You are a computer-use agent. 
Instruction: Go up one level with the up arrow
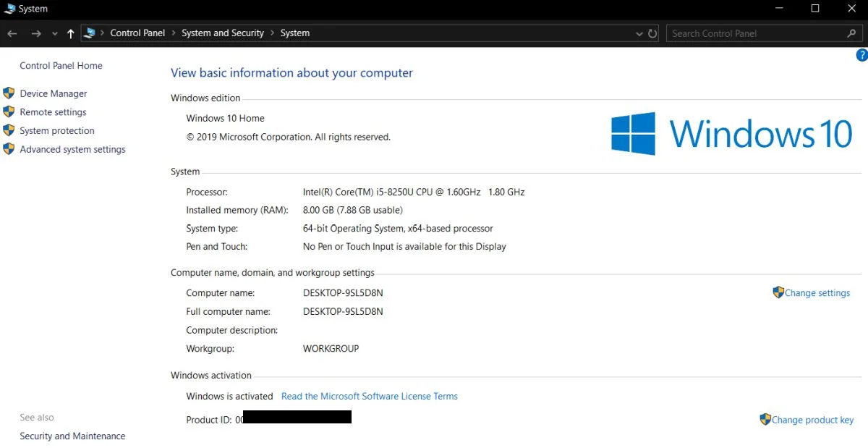[70, 33]
